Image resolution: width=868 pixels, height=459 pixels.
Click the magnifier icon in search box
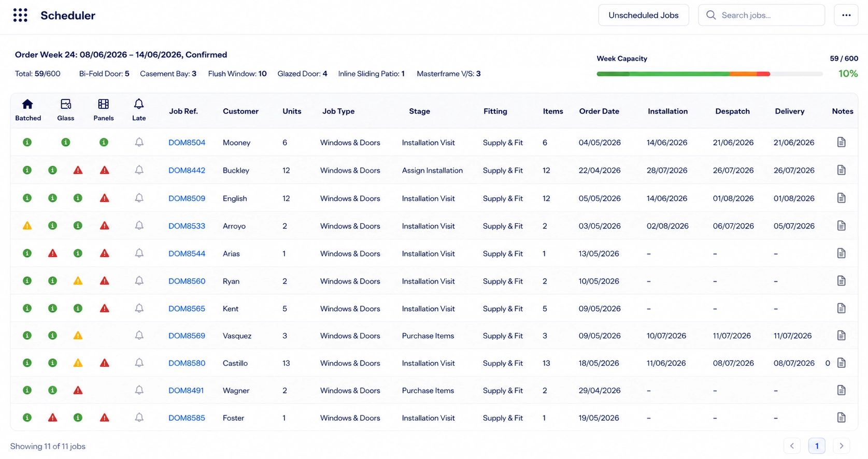(711, 15)
